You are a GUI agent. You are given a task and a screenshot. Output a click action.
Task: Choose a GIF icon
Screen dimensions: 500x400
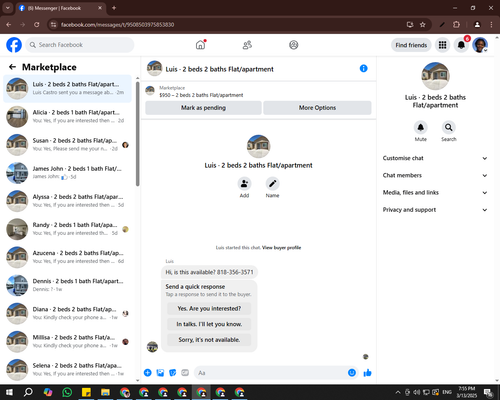click(185, 373)
